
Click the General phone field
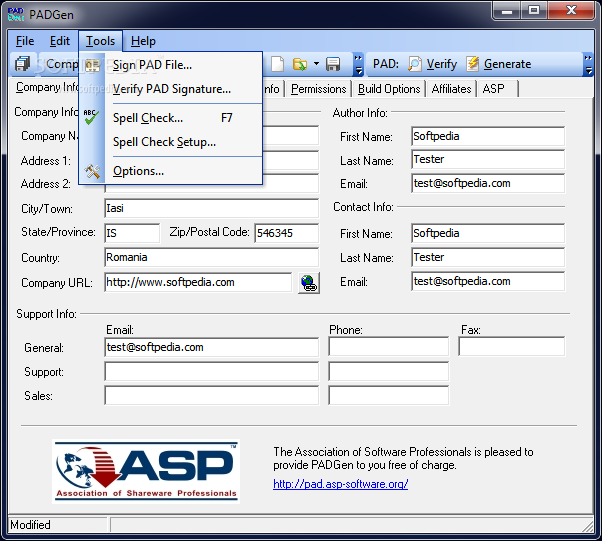click(389, 347)
